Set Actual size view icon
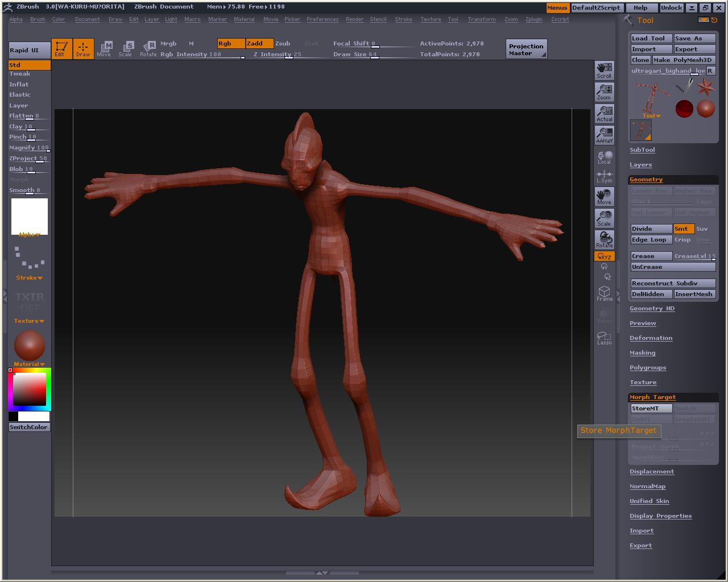Image resolution: width=728 pixels, height=582 pixels. [x=604, y=114]
